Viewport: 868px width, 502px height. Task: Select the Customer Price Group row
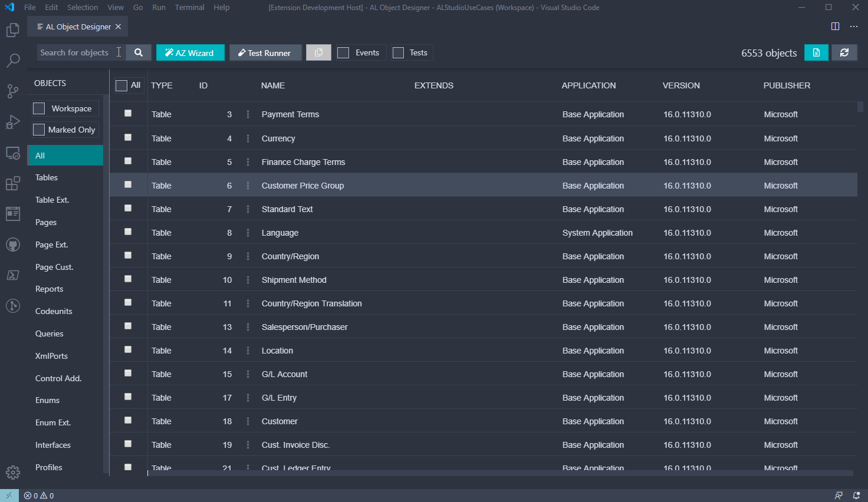click(484, 185)
